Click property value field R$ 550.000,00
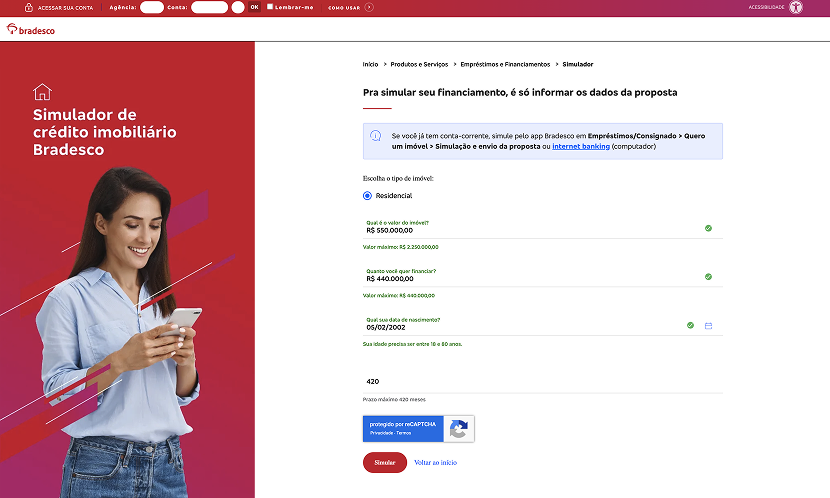This screenshot has width=830, height=498. click(x=543, y=228)
